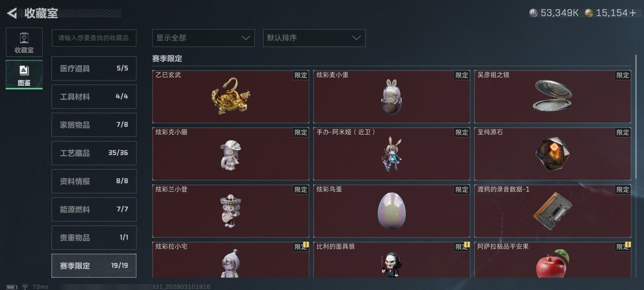Switch to the 工艺藏品 category
The height and width of the screenshot is (290, 644).
94,153
